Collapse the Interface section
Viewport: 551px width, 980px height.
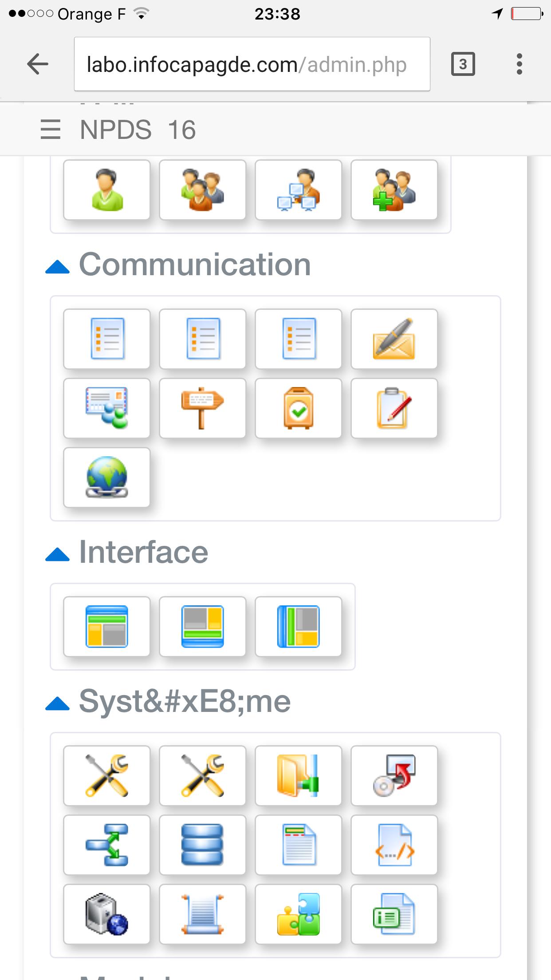click(58, 554)
